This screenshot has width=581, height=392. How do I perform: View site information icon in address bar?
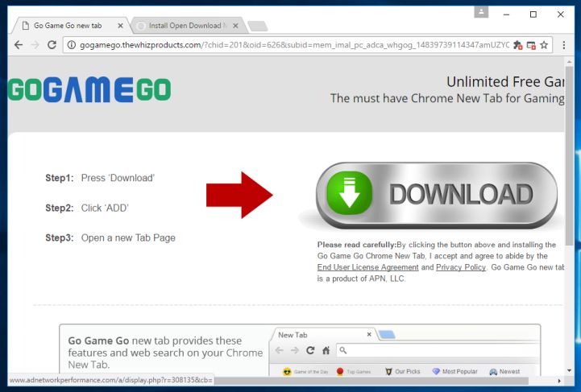pos(72,45)
